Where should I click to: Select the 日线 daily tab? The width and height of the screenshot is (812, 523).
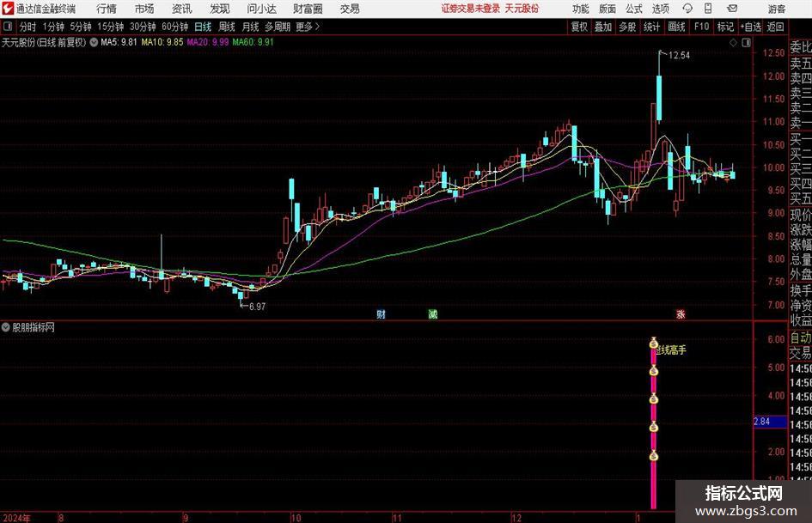[x=203, y=27]
